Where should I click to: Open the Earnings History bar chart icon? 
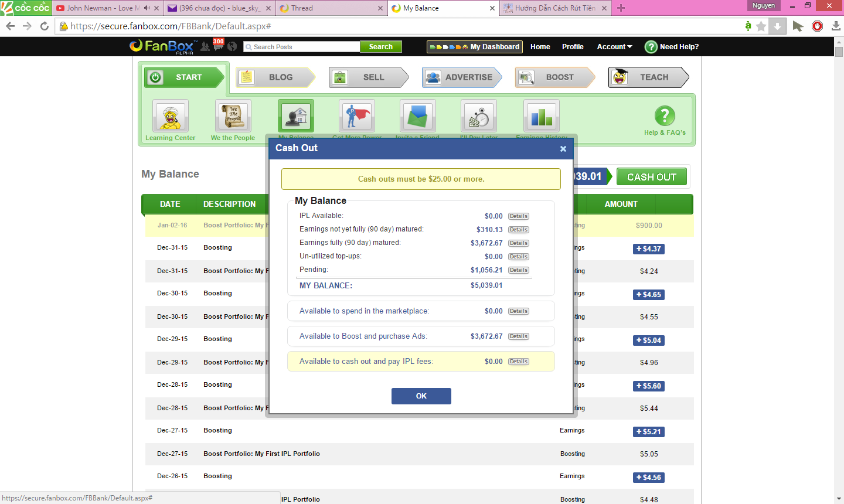click(542, 116)
